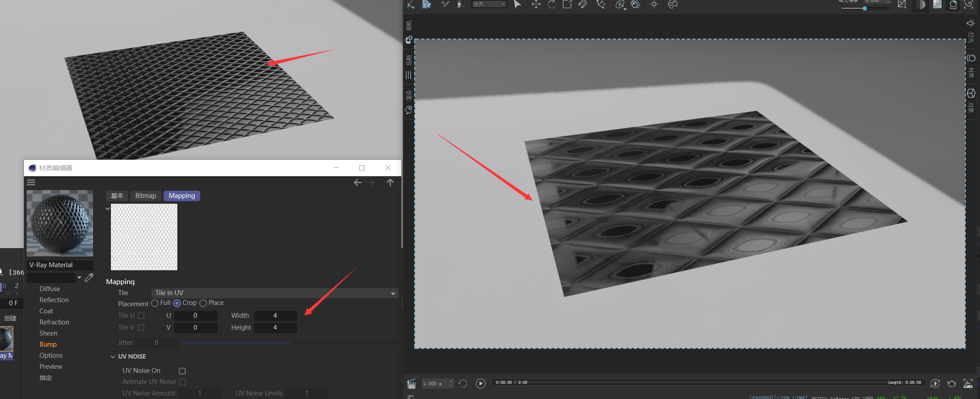Open the world coordinate dropdown in toolbar

coord(489,4)
